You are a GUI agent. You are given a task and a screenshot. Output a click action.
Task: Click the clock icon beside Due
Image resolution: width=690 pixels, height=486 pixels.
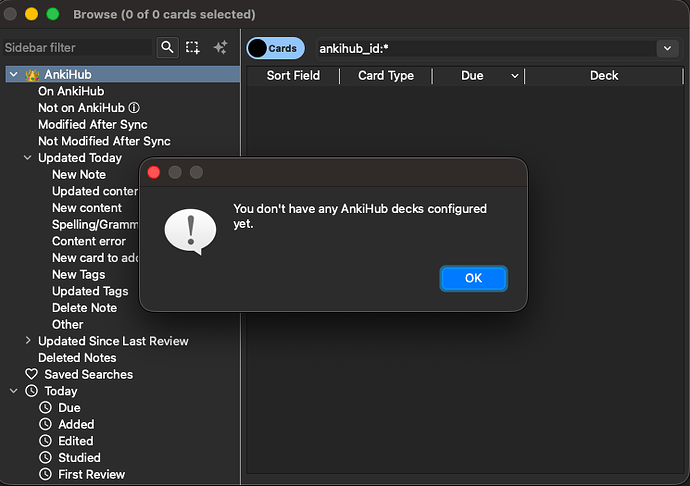45,408
